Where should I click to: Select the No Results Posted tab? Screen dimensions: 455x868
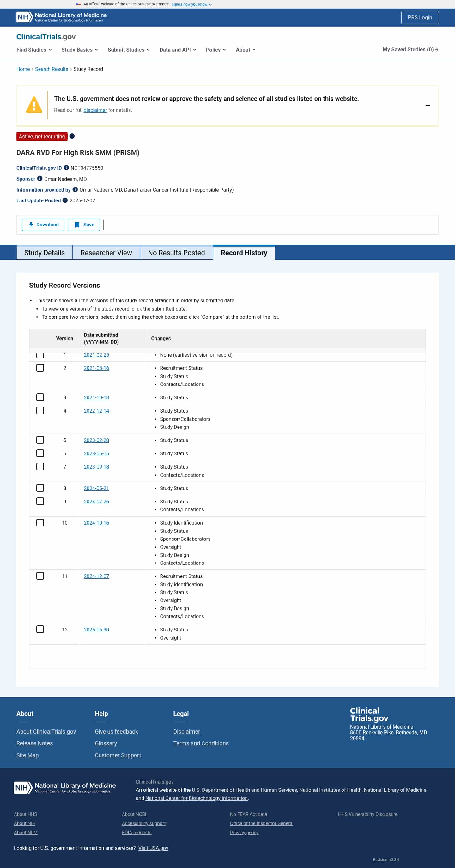pos(177,253)
